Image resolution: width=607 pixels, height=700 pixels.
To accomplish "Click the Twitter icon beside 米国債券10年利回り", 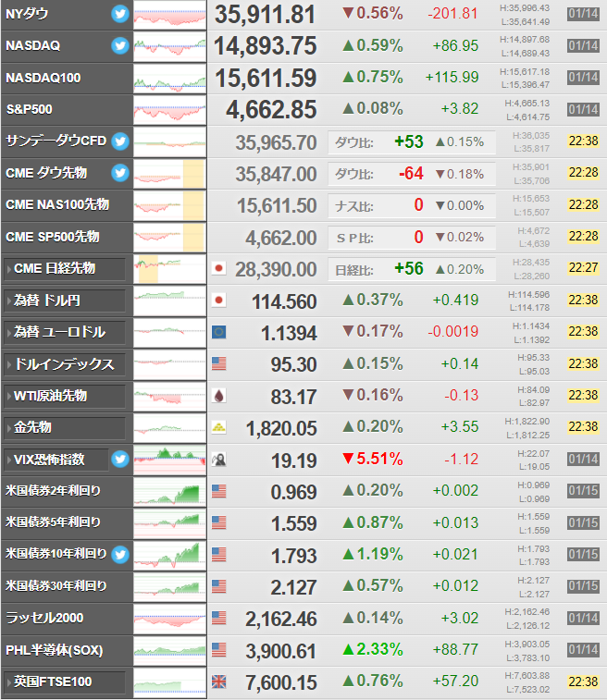I will point(120,555).
